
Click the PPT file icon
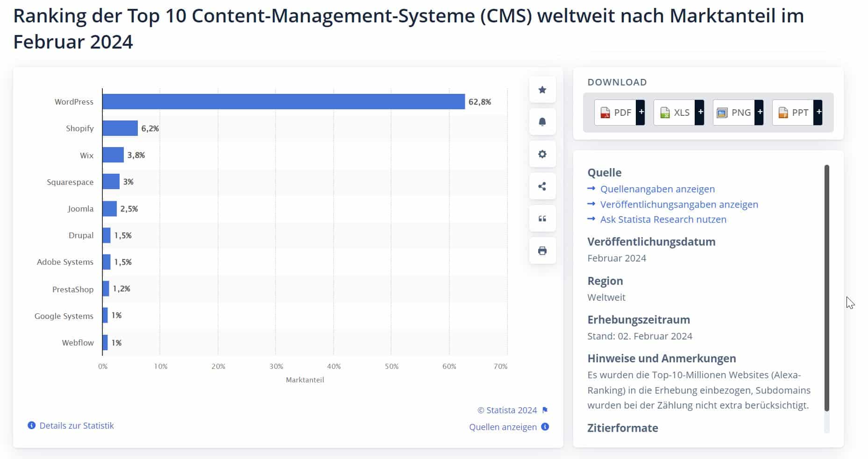pos(783,113)
